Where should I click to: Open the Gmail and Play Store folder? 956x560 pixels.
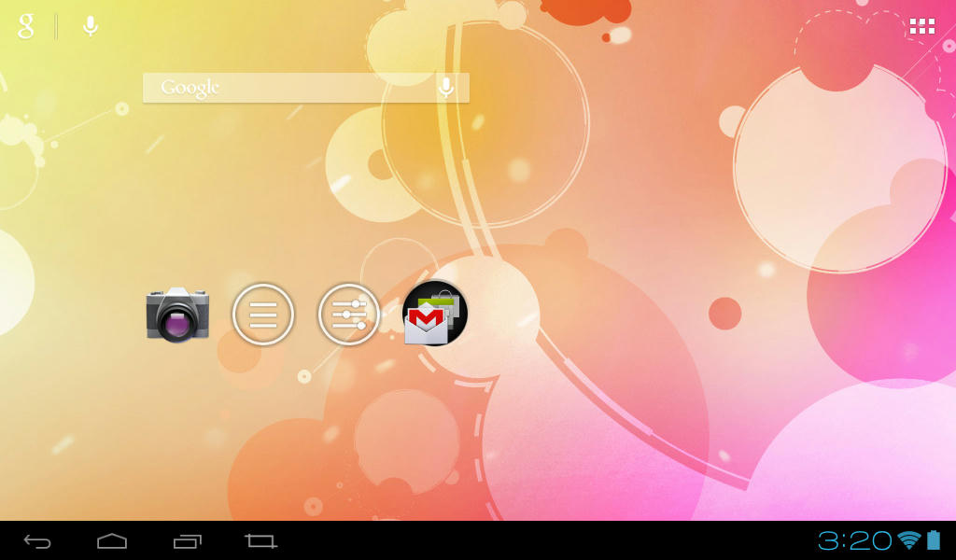(x=435, y=314)
